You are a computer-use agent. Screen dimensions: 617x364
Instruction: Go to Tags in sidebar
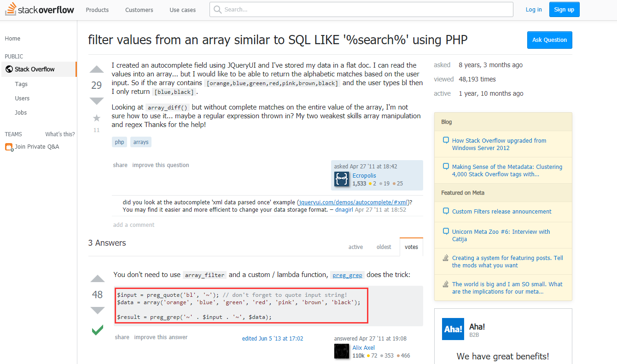(x=21, y=84)
